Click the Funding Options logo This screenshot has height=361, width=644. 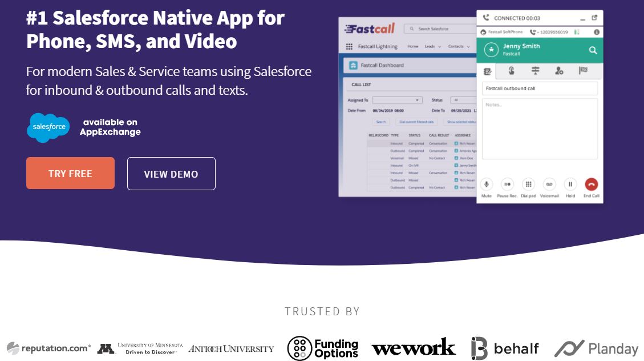click(x=323, y=348)
